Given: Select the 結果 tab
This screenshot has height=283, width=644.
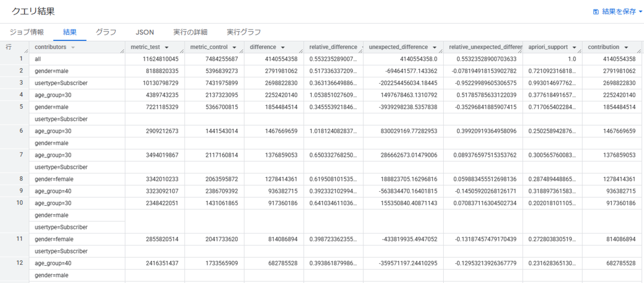Looking at the screenshot, I should (x=70, y=32).
